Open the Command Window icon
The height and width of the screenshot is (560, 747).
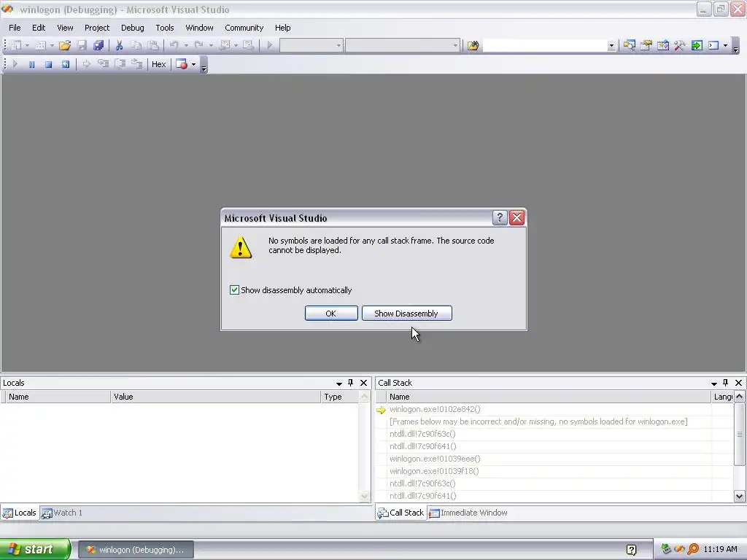[x=713, y=45]
